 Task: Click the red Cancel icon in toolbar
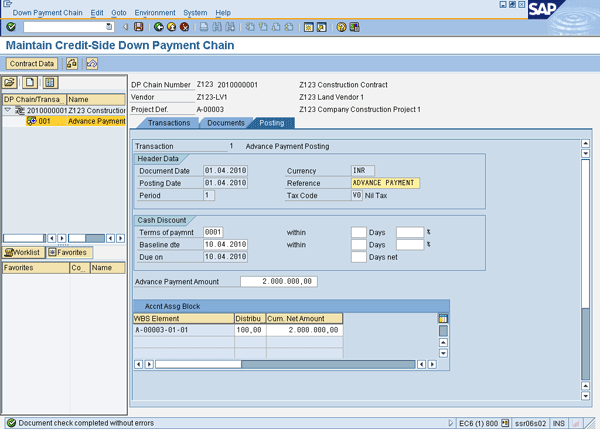pyautogui.click(x=186, y=27)
